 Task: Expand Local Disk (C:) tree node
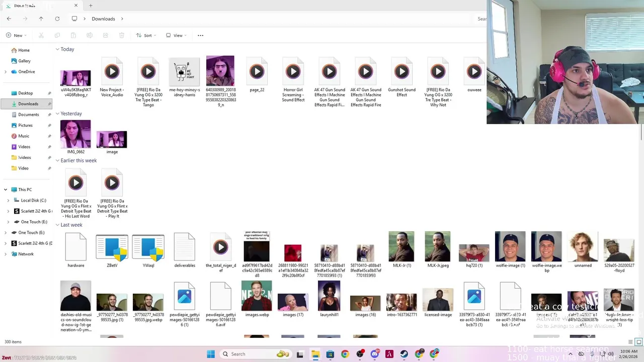pyautogui.click(x=8, y=200)
